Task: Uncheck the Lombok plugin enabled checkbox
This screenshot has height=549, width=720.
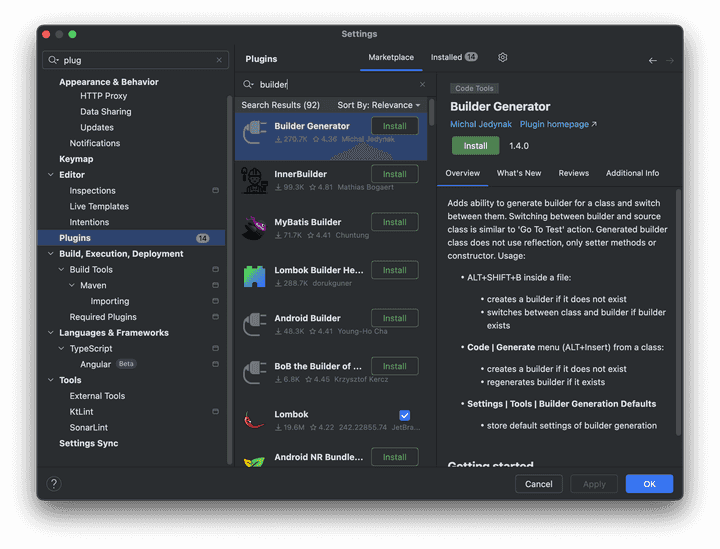Action: [404, 415]
